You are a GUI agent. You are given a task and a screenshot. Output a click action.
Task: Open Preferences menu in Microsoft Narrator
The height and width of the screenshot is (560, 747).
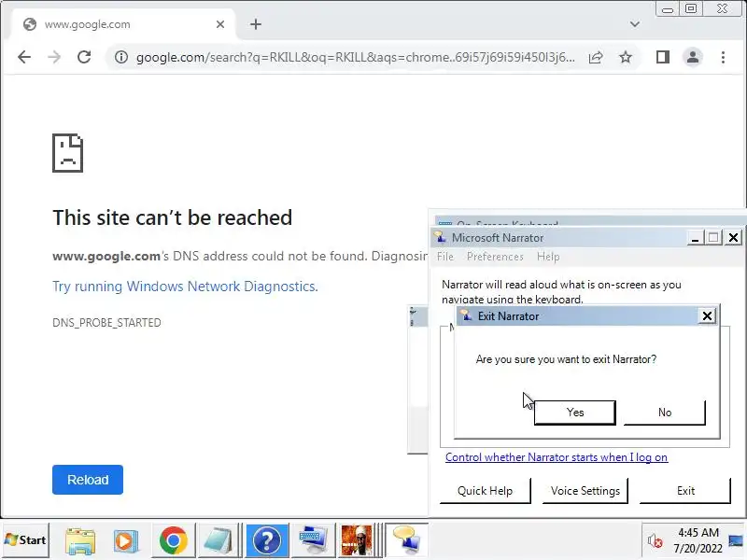pyautogui.click(x=495, y=257)
